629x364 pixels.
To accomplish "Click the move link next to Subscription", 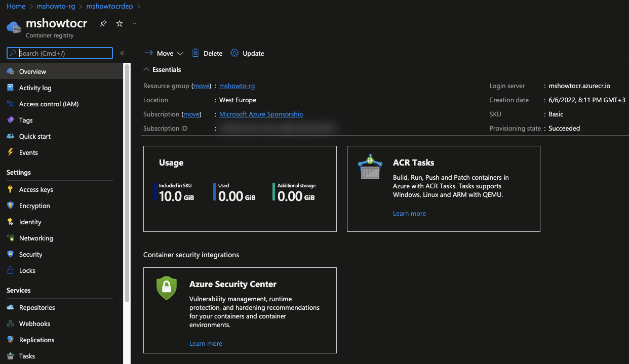I will point(191,114).
